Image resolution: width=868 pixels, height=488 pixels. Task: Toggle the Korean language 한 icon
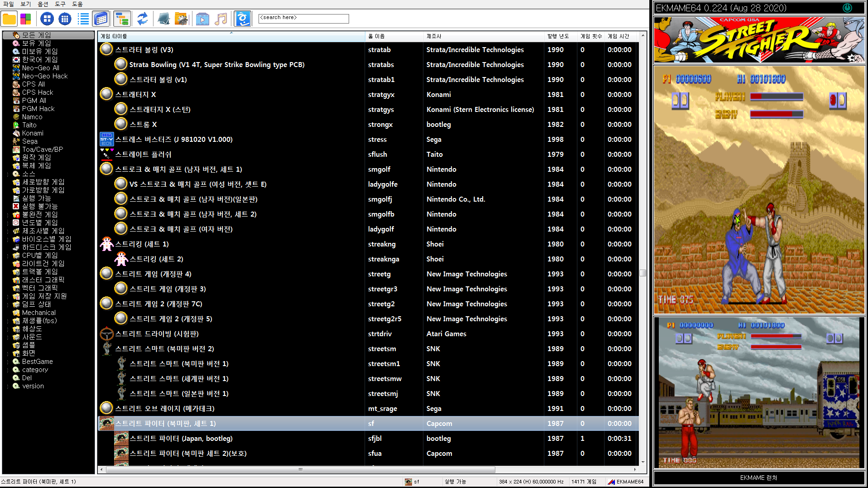point(243,19)
